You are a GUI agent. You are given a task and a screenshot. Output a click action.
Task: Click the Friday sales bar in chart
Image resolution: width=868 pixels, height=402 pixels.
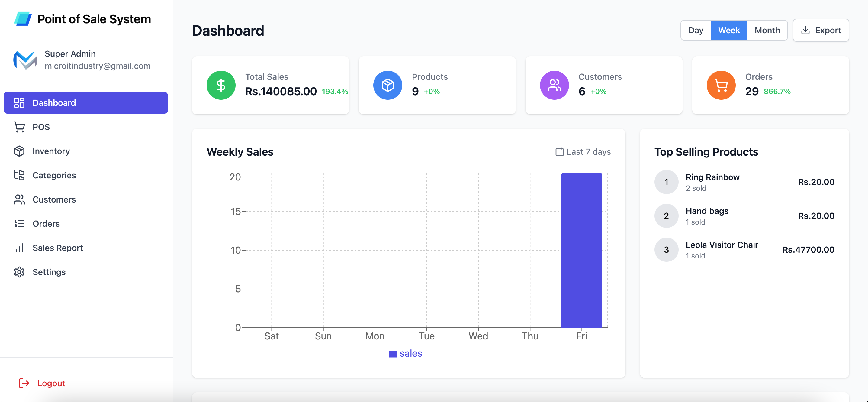point(582,250)
